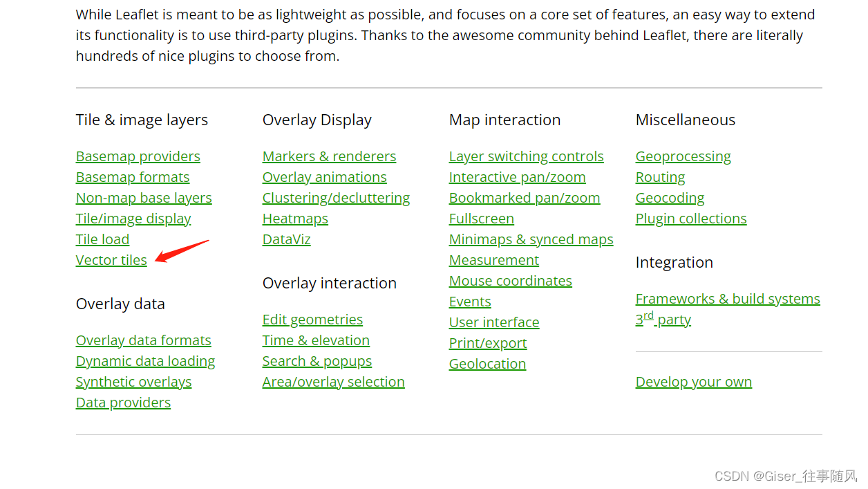The width and height of the screenshot is (868, 489).
Task: Open the Geoprocessing link under Miscellaneous
Action: pyautogui.click(x=683, y=156)
